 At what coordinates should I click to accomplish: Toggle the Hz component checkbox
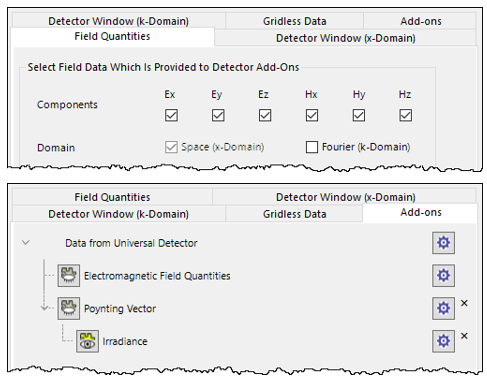tap(405, 115)
